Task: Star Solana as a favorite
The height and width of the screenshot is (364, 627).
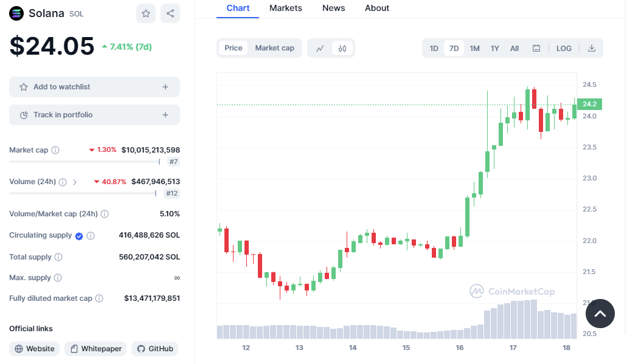Action: click(x=146, y=13)
